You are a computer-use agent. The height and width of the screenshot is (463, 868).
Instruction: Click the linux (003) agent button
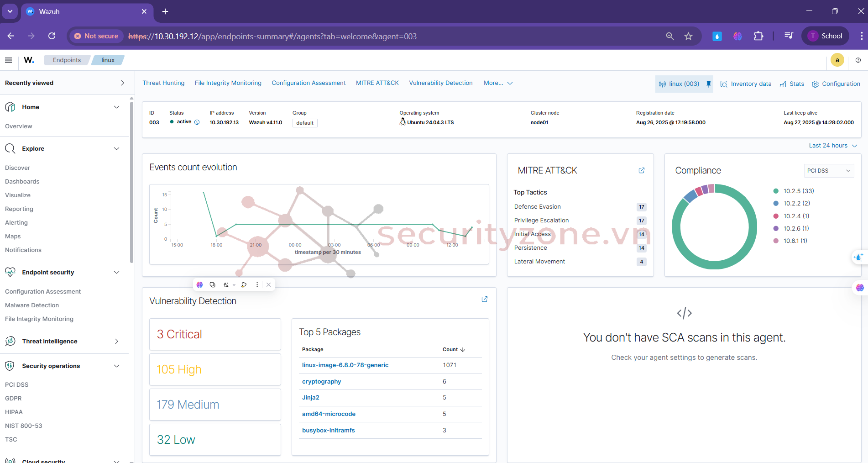680,84
